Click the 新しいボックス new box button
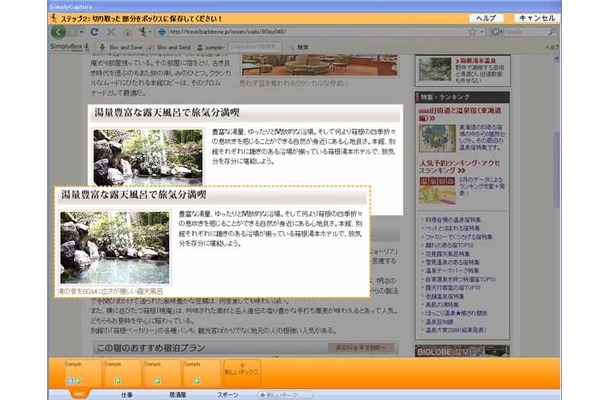Image resolution: width=610 pixels, height=400 pixels. (242, 373)
